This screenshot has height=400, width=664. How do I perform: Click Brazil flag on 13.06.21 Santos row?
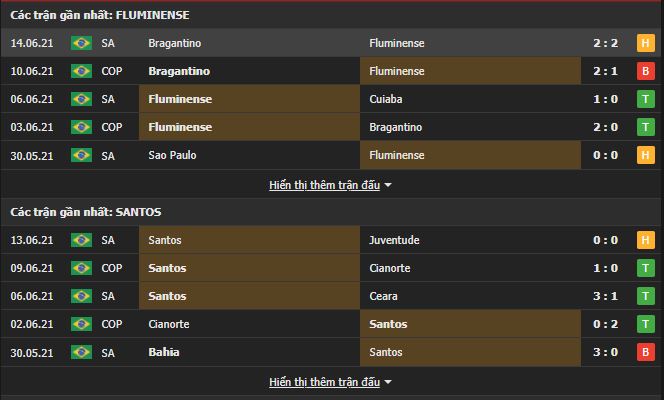point(82,240)
